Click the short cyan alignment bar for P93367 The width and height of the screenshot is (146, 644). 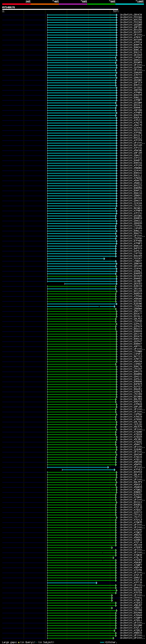coord(76,259)
